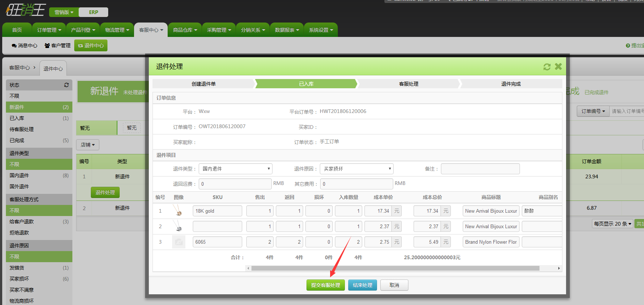Click 客服处理 step tab
Image resolution: width=644 pixels, height=305 pixels.
point(409,84)
